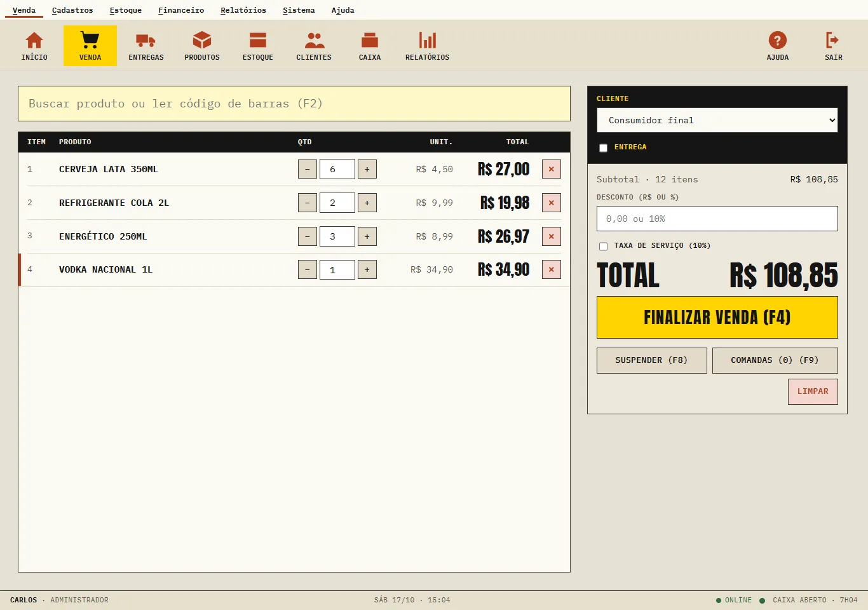The height and width of the screenshot is (610, 868).
Task: Decrease Vodka Nacional 1L quantity
Action: coord(308,269)
